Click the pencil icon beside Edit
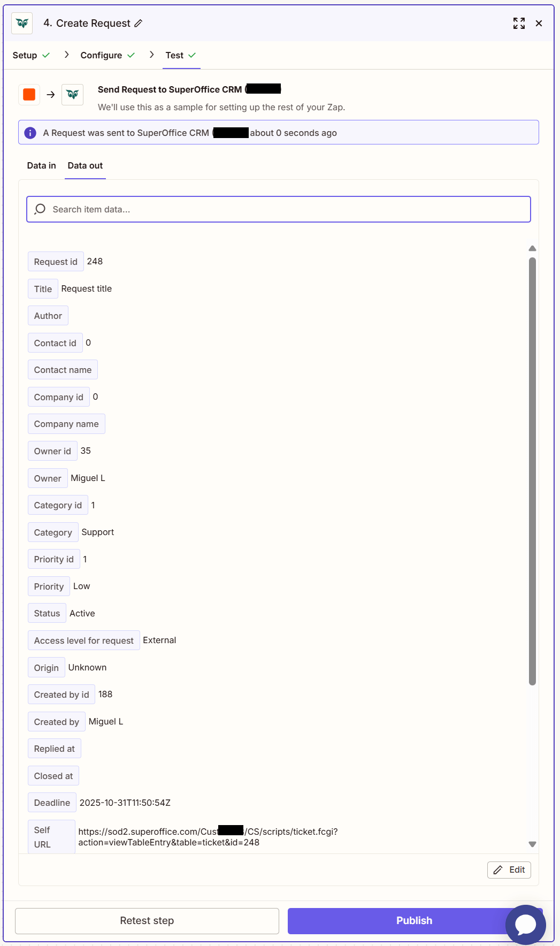 pyautogui.click(x=498, y=870)
